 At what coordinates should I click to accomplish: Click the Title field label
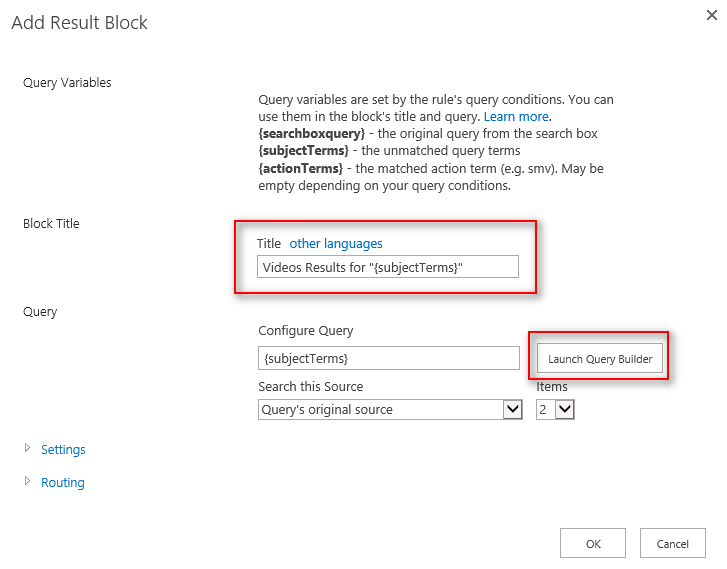(x=269, y=243)
